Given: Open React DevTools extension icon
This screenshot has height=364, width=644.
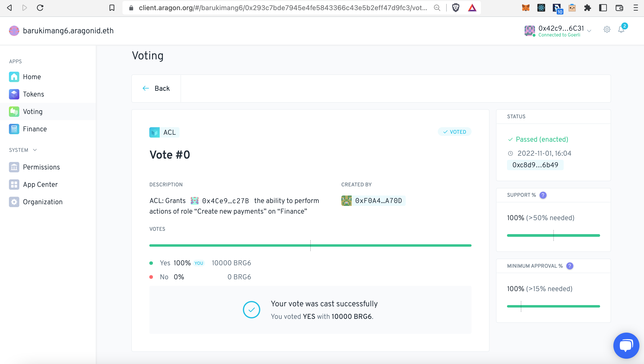Looking at the screenshot, I should pyautogui.click(x=541, y=8).
